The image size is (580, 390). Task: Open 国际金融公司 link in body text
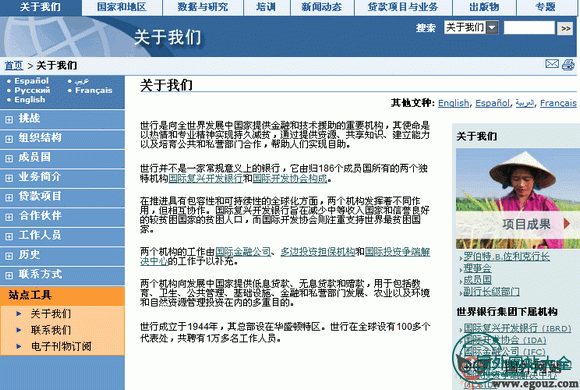coord(243,252)
